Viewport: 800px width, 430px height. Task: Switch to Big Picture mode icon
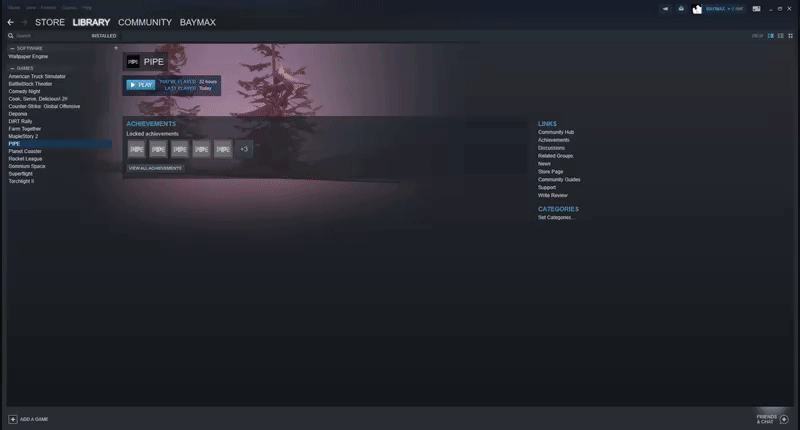click(x=757, y=9)
